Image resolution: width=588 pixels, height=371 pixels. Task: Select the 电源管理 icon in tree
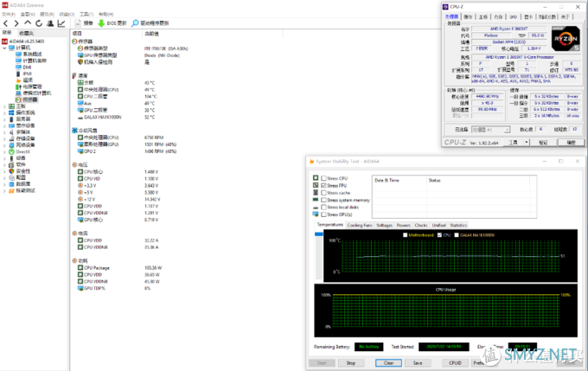[x=18, y=86]
